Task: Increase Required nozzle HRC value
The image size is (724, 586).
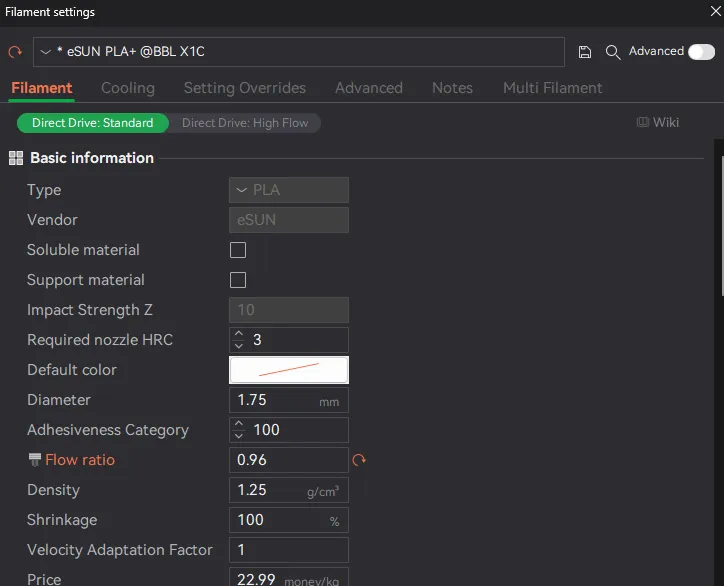Action: point(239,333)
